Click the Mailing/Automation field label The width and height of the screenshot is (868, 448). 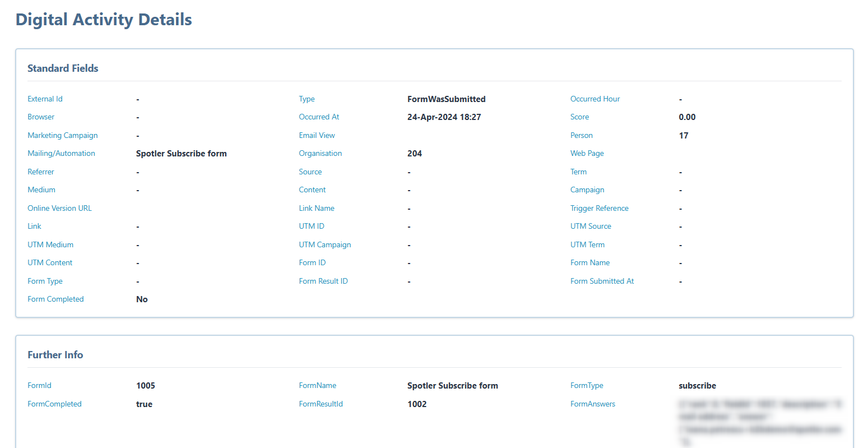click(x=61, y=153)
